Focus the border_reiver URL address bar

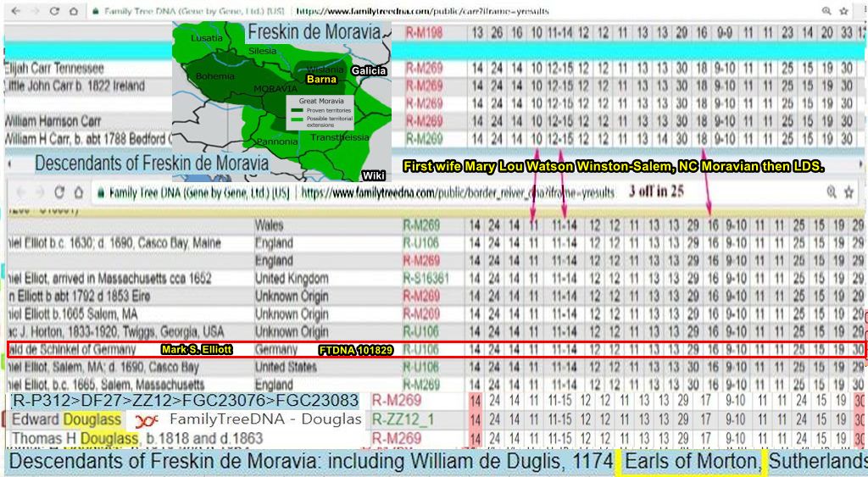coord(458,192)
